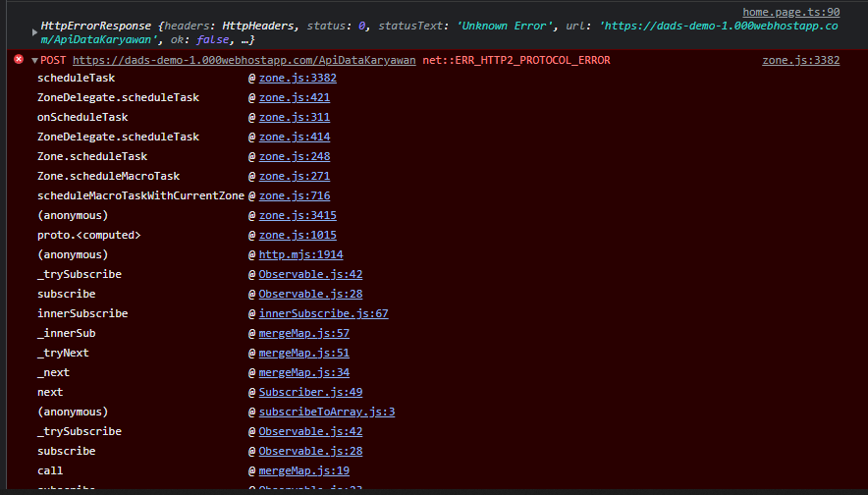Viewport: 868px width, 495px height.
Task: Open the innerSubscribe.js:67 source link
Action: (x=323, y=314)
